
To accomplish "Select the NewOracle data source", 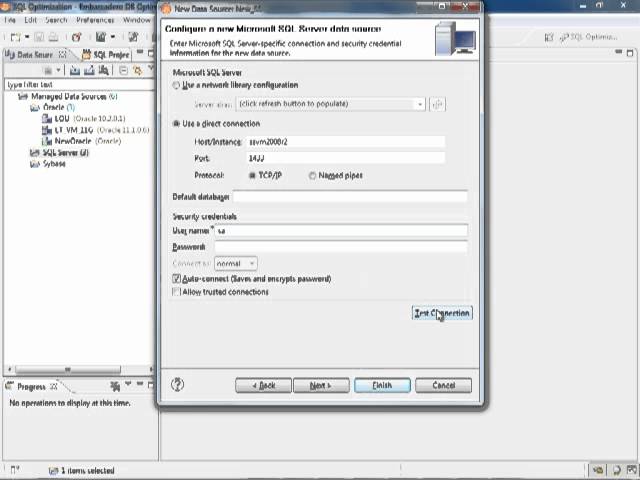I will [x=81, y=141].
